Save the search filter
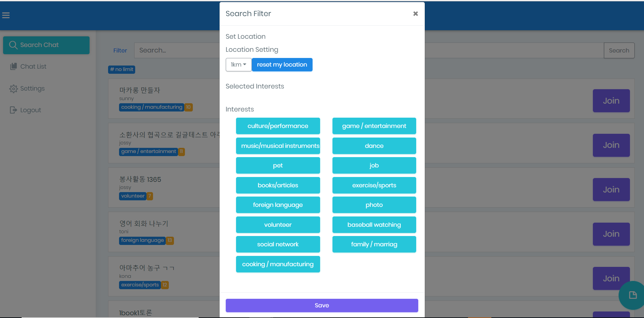This screenshot has width=644, height=318. point(322,305)
